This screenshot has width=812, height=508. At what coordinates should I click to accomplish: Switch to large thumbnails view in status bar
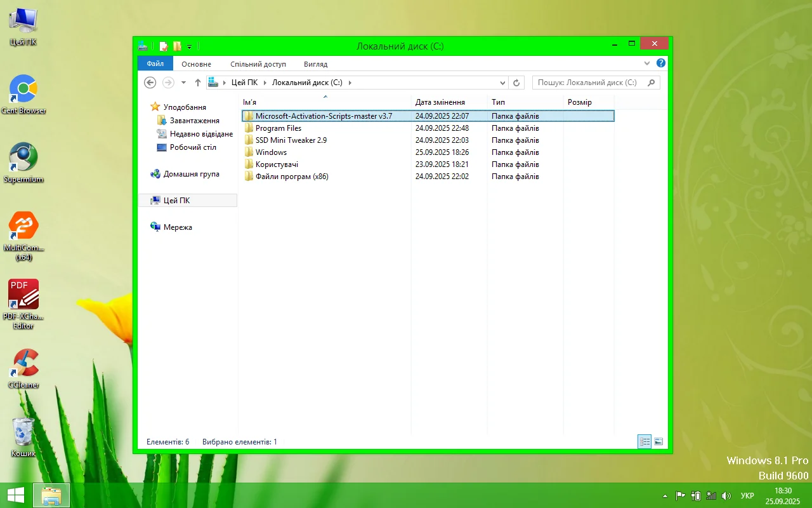[658, 441]
